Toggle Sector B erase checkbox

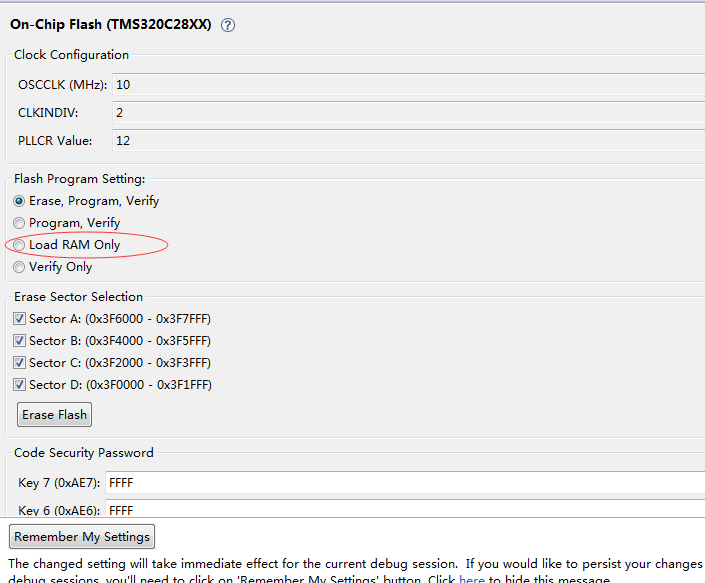click(19, 341)
